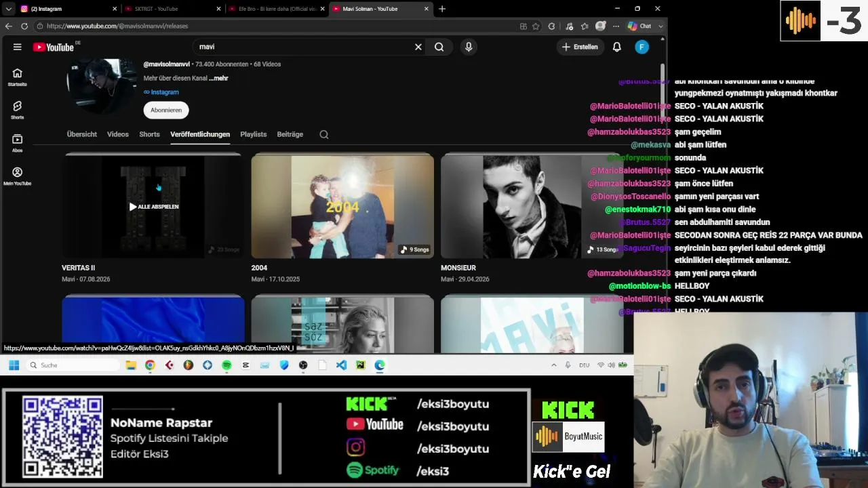Screen dimensions: 868x488
Task: Open the MONSIEUR album cover thumbnail
Action: [x=532, y=207]
